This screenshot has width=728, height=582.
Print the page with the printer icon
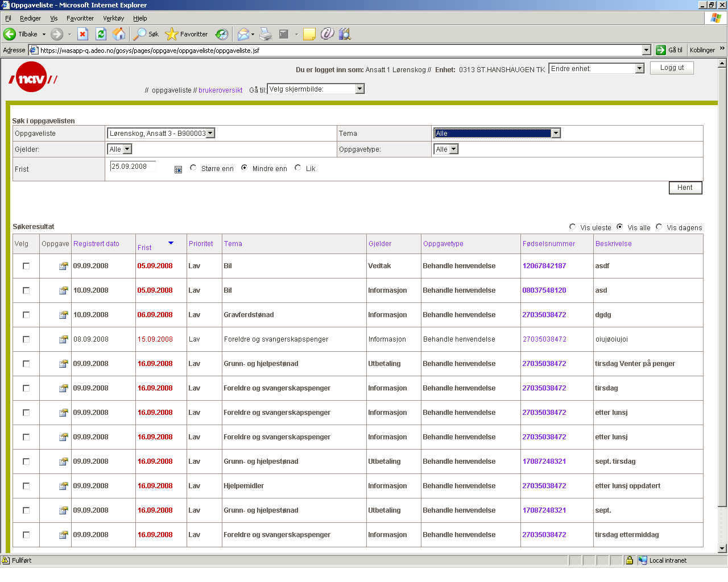(x=266, y=34)
